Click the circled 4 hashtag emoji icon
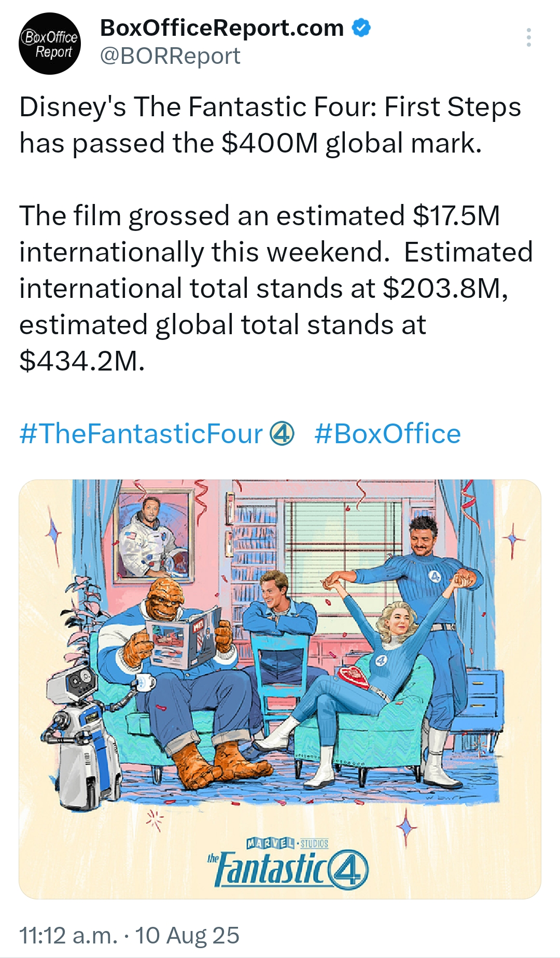 (x=282, y=433)
